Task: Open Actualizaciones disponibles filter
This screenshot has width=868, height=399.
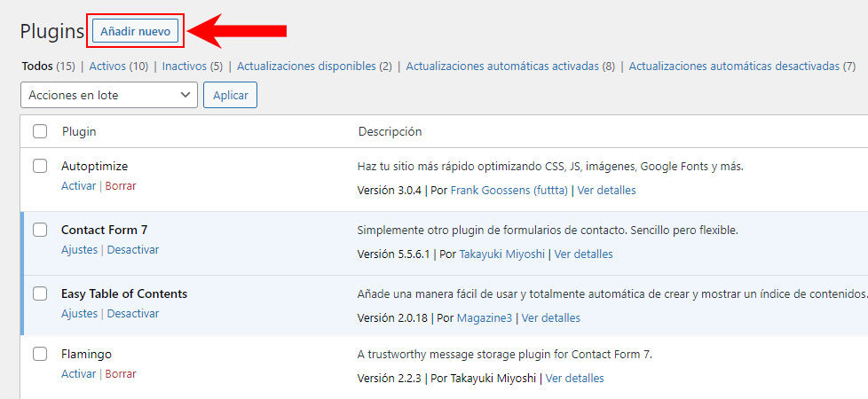Action: tap(306, 66)
